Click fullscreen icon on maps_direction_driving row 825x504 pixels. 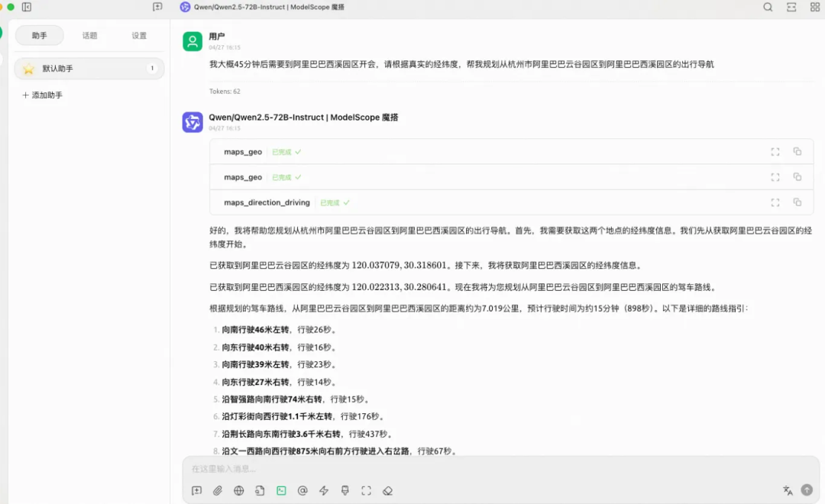pos(775,202)
